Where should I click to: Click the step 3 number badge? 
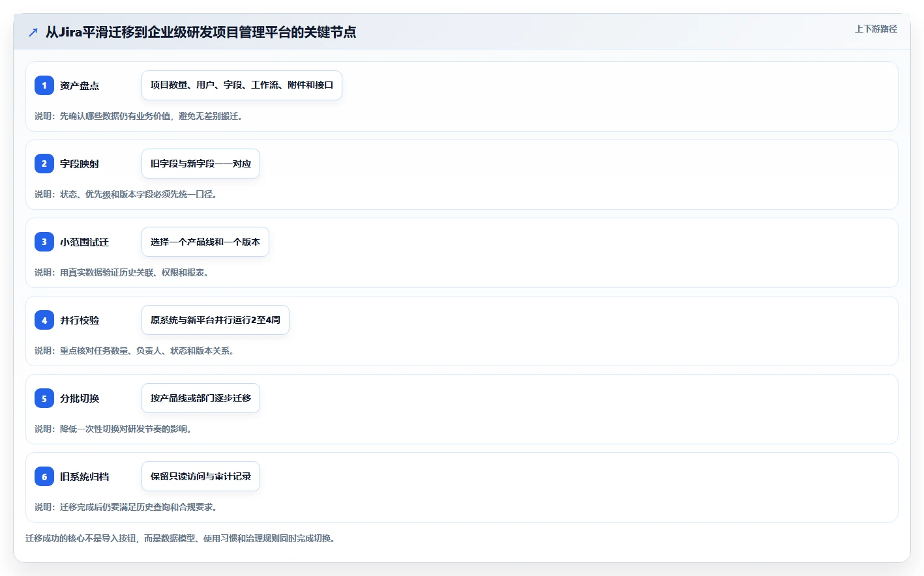pyautogui.click(x=44, y=242)
